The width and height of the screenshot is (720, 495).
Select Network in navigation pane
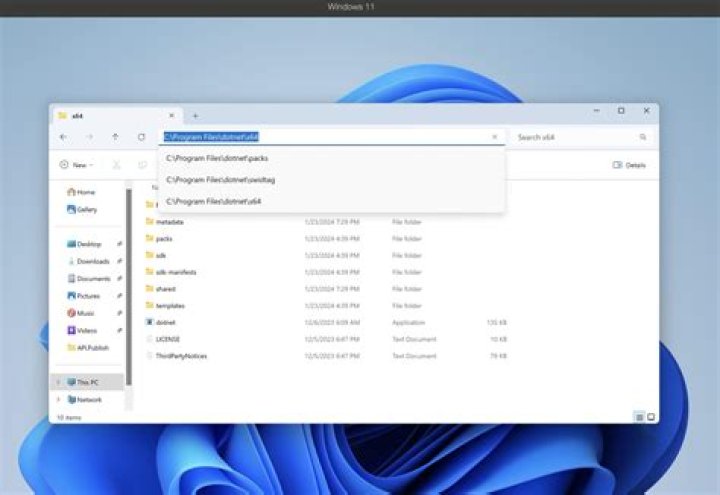pos(85,399)
